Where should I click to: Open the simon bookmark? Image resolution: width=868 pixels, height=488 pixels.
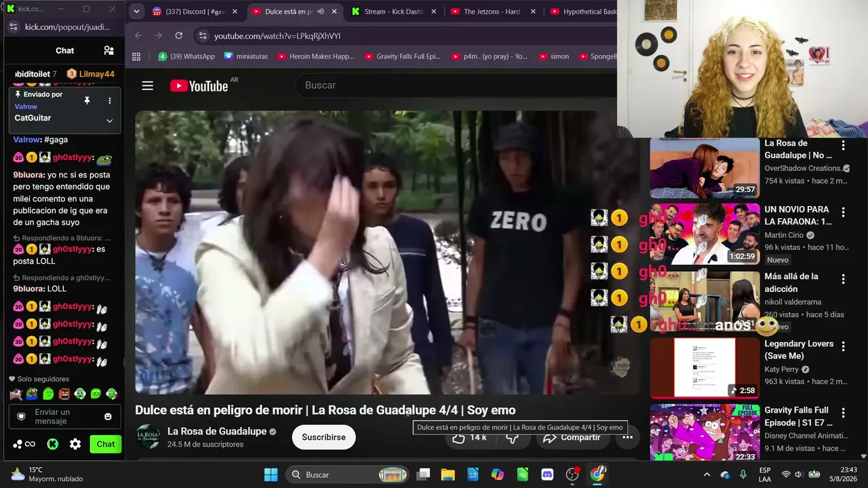pyautogui.click(x=553, y=56)
